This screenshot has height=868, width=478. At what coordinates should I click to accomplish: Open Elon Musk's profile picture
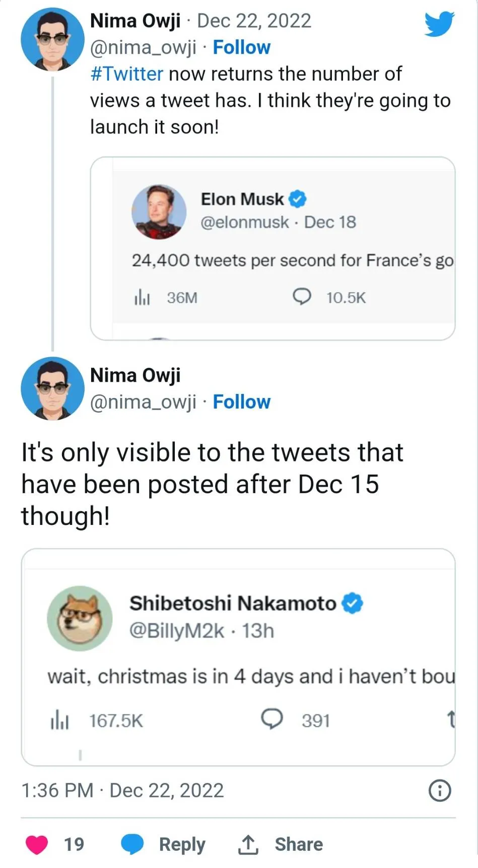click(x=159, y=212)
